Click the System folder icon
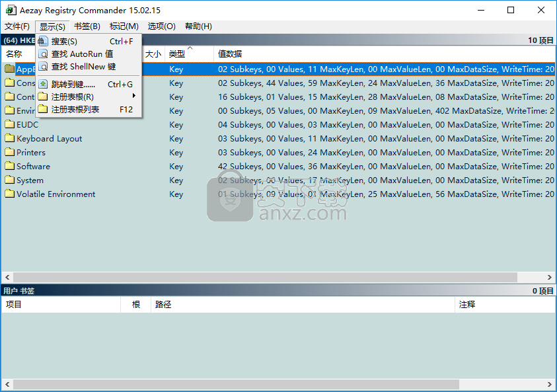This screenshot has width=557, height=392. [x=10, y=180]
